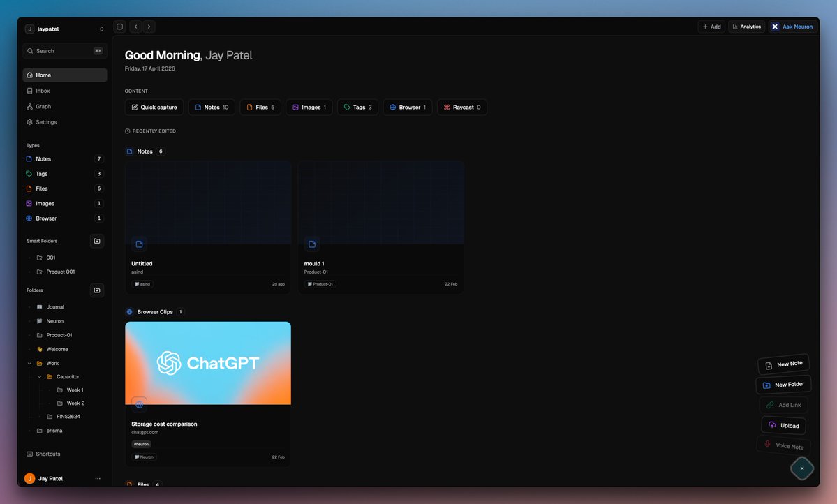Open the ChatGPT browser clip thumbnail
The width and height of the screenshot is (837, 504).
(208, 363)
